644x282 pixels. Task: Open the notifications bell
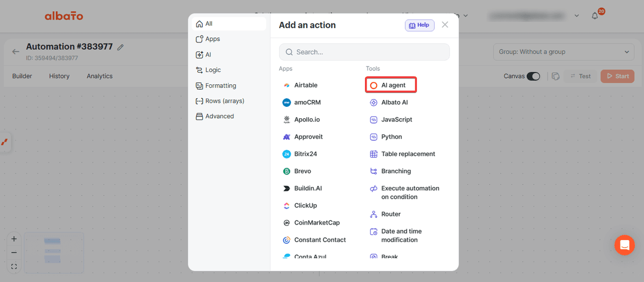[595, 16]
